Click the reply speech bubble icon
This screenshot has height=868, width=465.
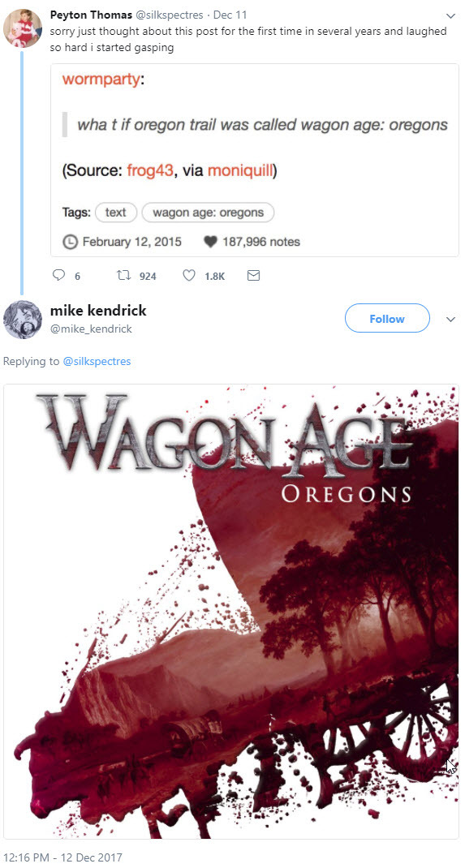[x=58, y=275]
